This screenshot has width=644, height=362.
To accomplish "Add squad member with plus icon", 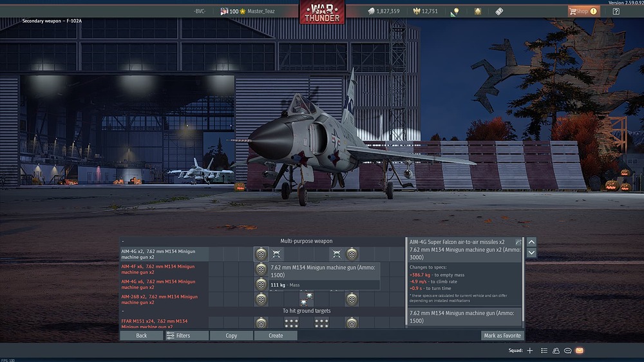I will (530, 350).
